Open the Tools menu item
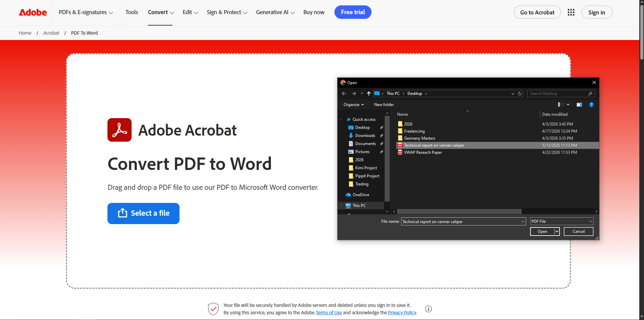644x320 pixels. [x=132, y=12]
